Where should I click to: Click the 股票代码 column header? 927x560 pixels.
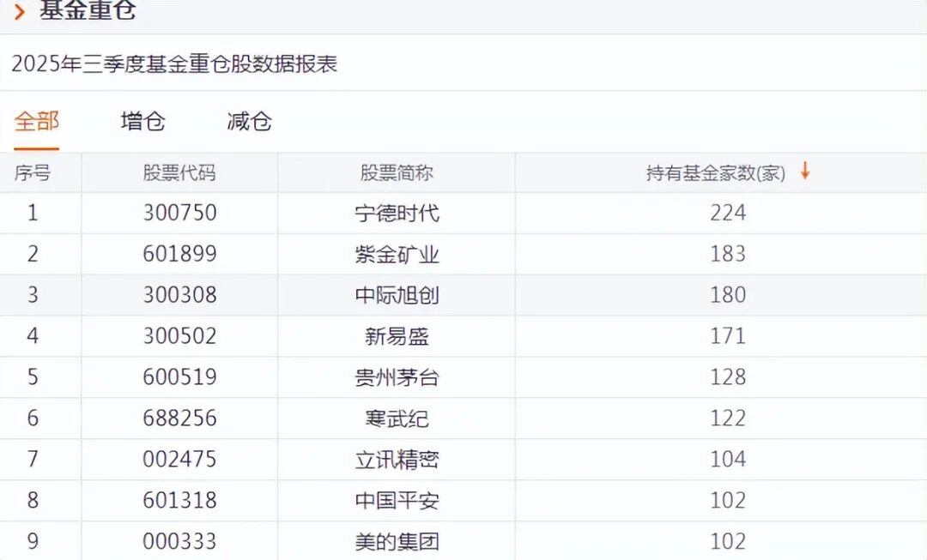pos(179,173)
